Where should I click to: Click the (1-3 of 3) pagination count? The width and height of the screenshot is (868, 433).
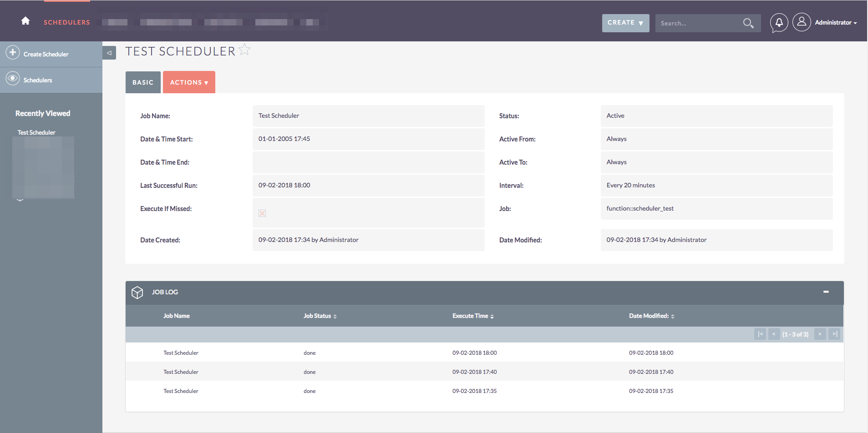[795, 334]
